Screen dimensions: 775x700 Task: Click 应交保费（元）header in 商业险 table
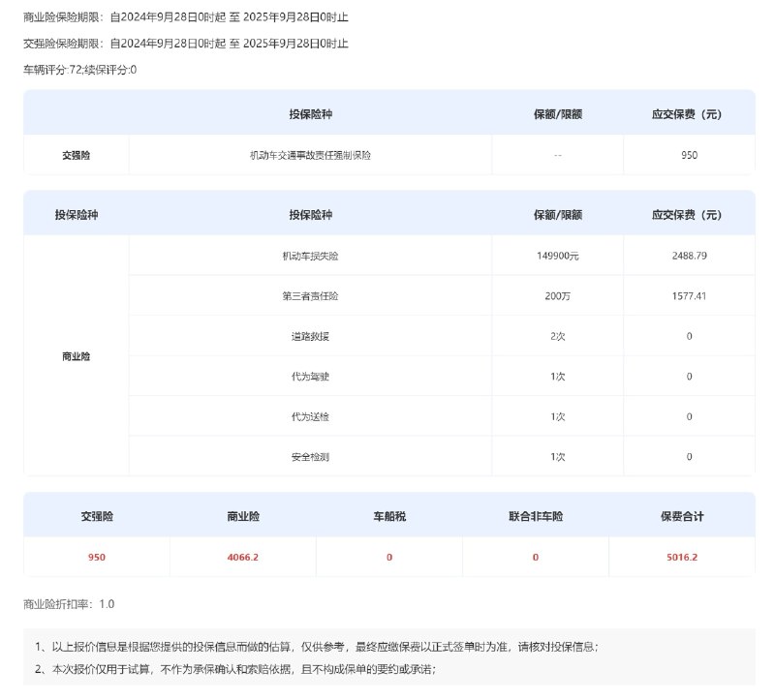coord(687,215)
